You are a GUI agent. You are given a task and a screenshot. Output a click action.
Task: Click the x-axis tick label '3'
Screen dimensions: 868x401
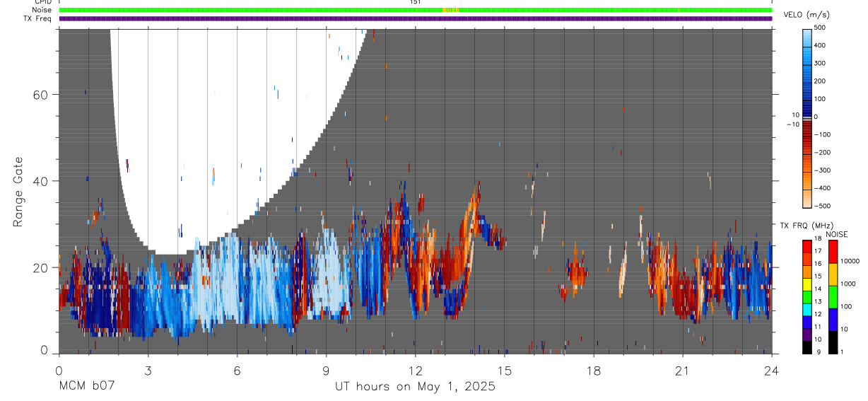[x=148, y=371]
